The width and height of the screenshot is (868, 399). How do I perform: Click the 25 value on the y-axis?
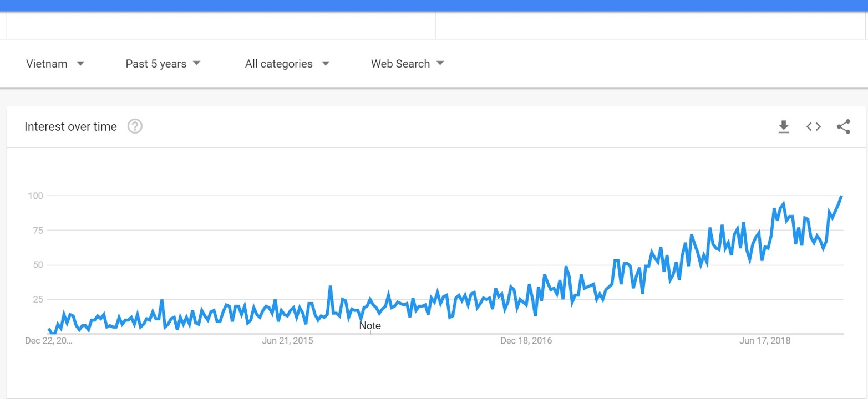pos(38,299)
